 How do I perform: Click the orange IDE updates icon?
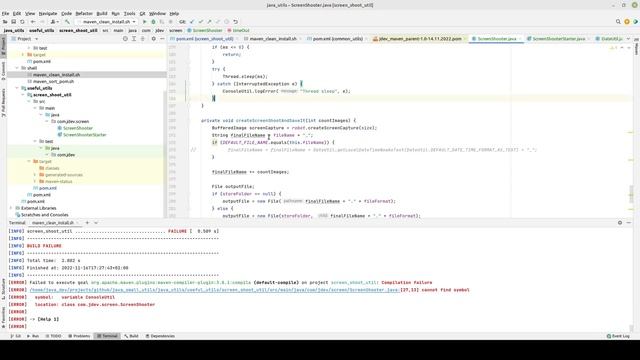pos(627,22)
